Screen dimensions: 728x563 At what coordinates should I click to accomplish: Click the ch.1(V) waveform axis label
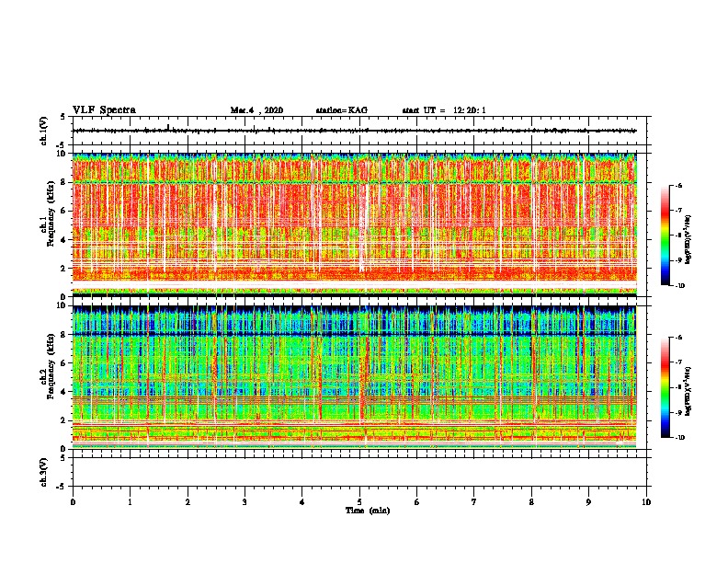coord(43,131)
